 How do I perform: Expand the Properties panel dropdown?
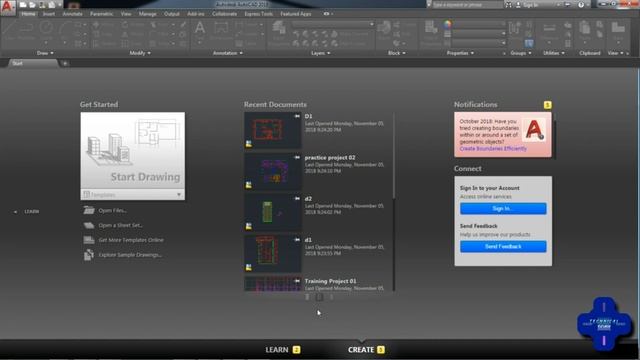[460, 53]
